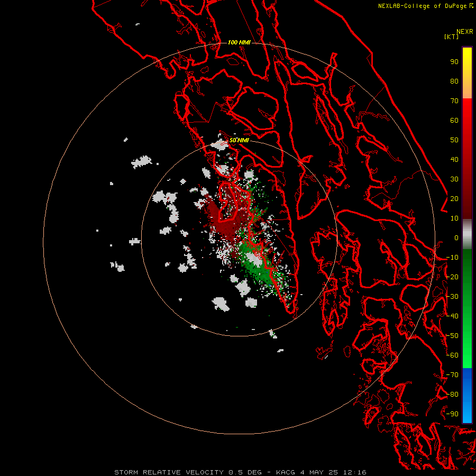Click the KT units label above the color scale

pyautogui.click(x=451, y=36)
